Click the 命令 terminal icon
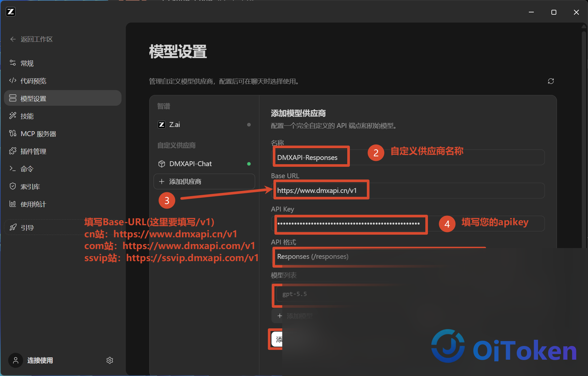The height and width of the screenshot is (376, 588). point(13,169)
